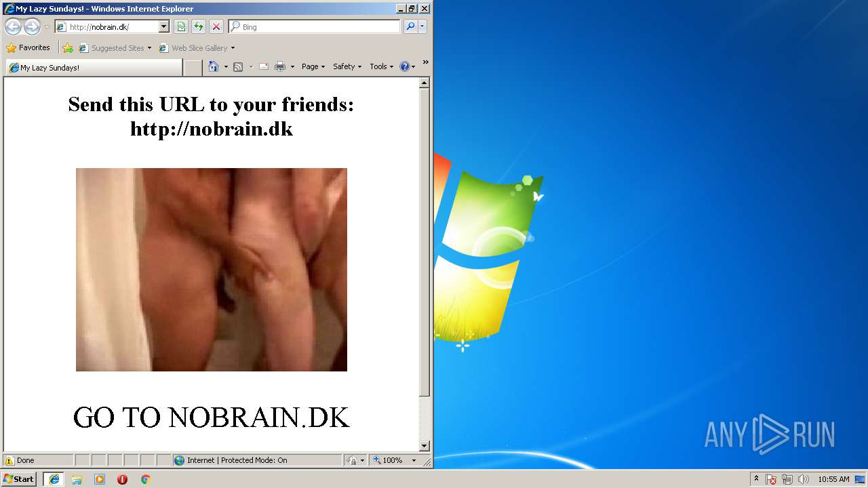Click the Home page icon
This screenshot has height=488, width=868.
[x=214, y=66]
